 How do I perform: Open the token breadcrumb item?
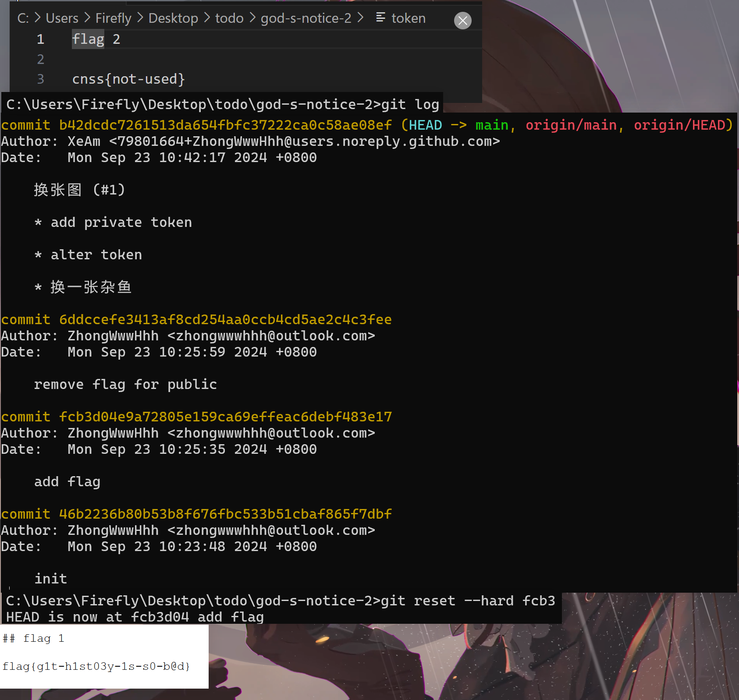click(x=408, y=18)
